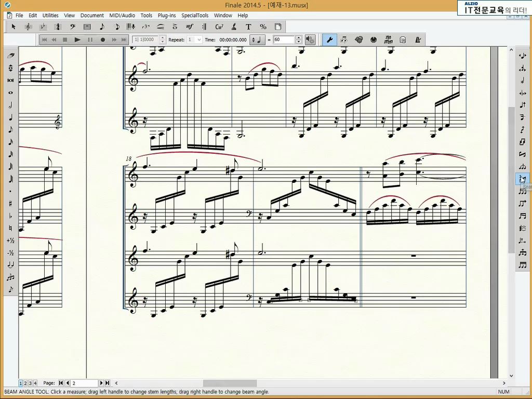The height and width of the screenshot is (399, 532).
Task: Open the HyperScribe microphone tool
Action: pyautogui.click(x=131, y=27)
